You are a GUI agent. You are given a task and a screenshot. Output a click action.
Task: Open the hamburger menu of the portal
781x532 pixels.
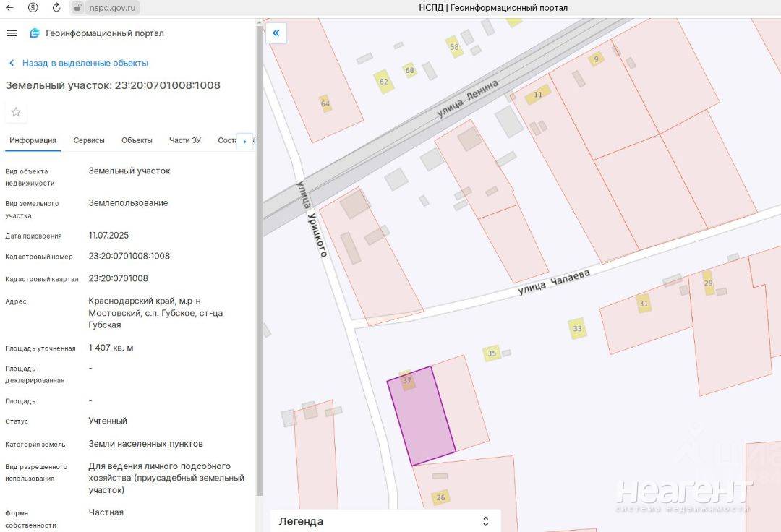click(12, 33)
